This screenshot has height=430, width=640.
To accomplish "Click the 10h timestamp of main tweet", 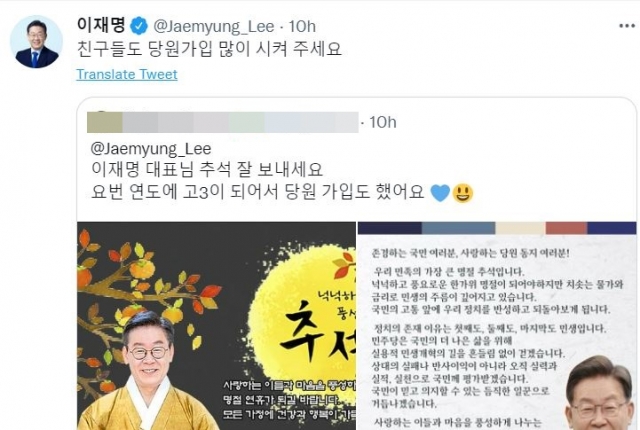I will coord(302,27).
